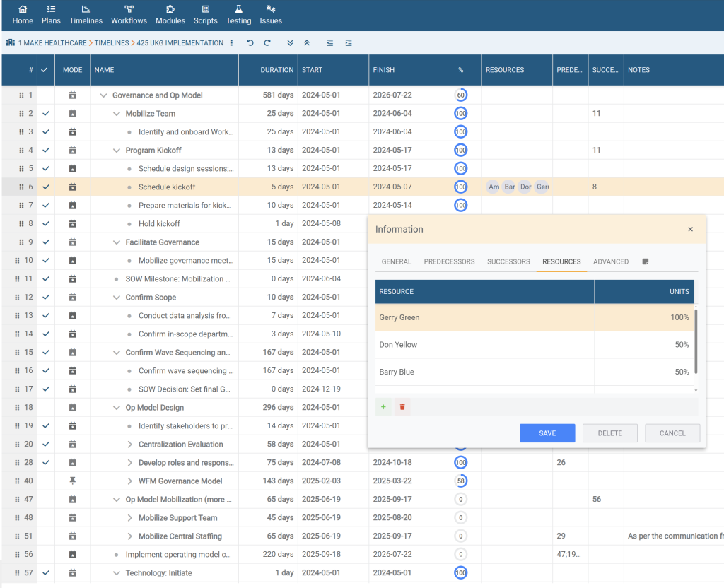Click the Timelines breadcrumb link
Screen dimensions: 724x588
pos(112,43)
